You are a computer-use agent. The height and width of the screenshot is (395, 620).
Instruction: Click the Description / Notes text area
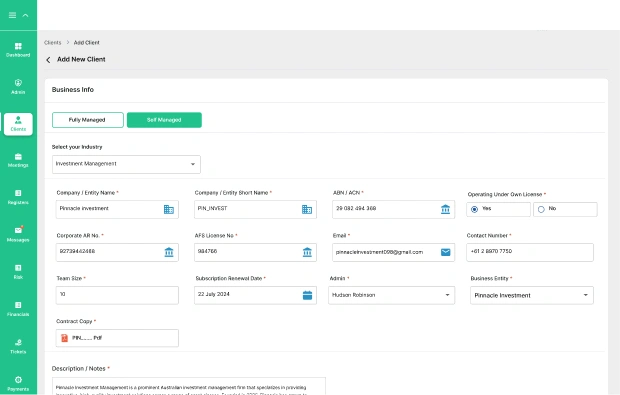click(189, 386)
